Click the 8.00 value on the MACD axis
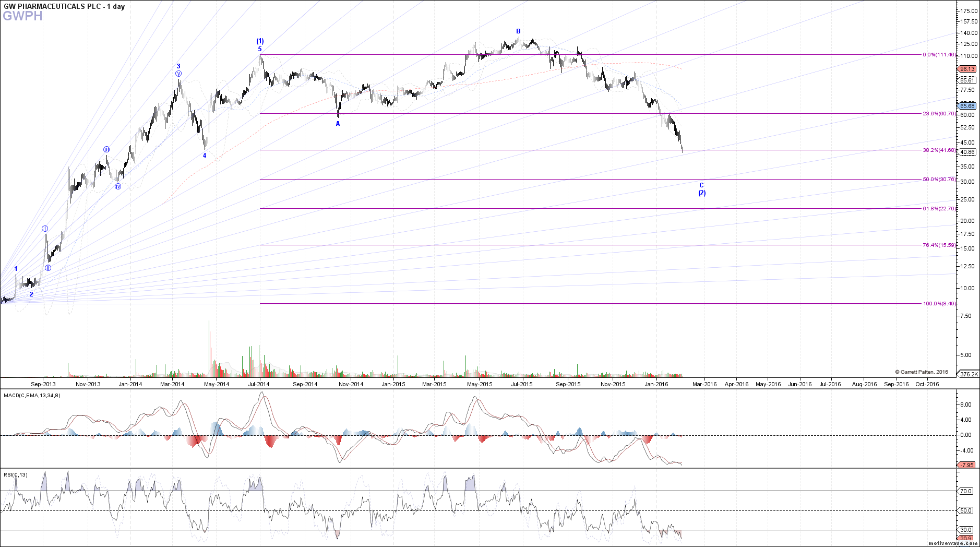The image size is (980, 547). [965, 405]
